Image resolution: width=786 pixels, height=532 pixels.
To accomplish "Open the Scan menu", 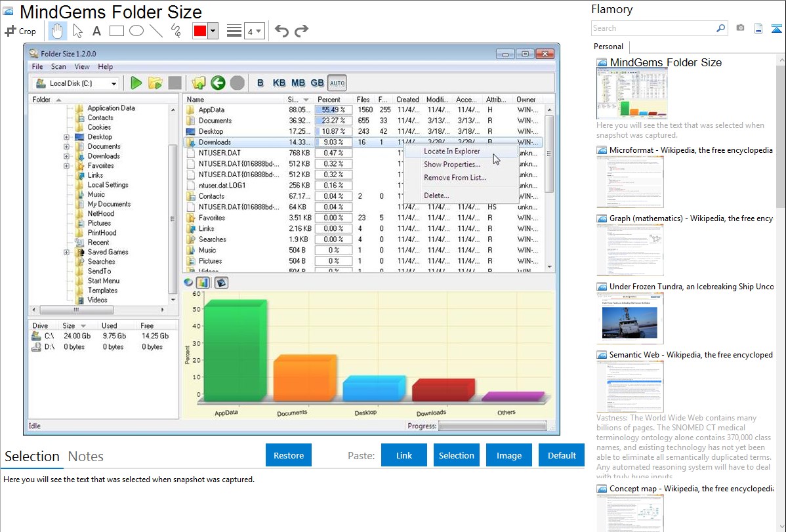I will pyautogui.click(x=58, y=67).
